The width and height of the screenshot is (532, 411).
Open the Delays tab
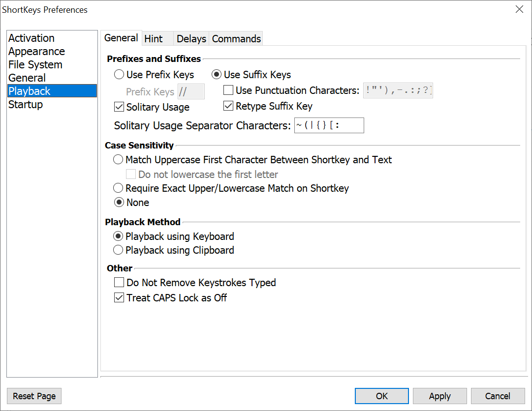click(x=191, y=39)
